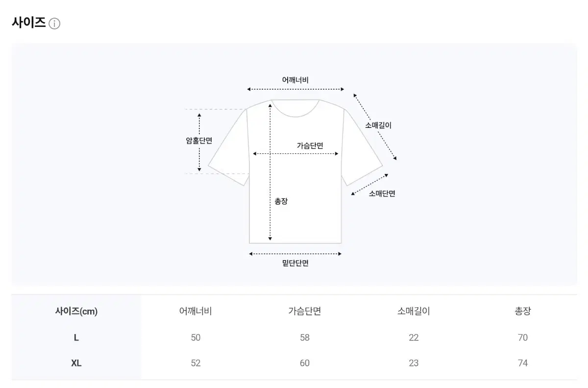This screenshot has height=388, width=588.
Task: Click the 소매단면 label near the sleeve
Action: tap(382, 194)
